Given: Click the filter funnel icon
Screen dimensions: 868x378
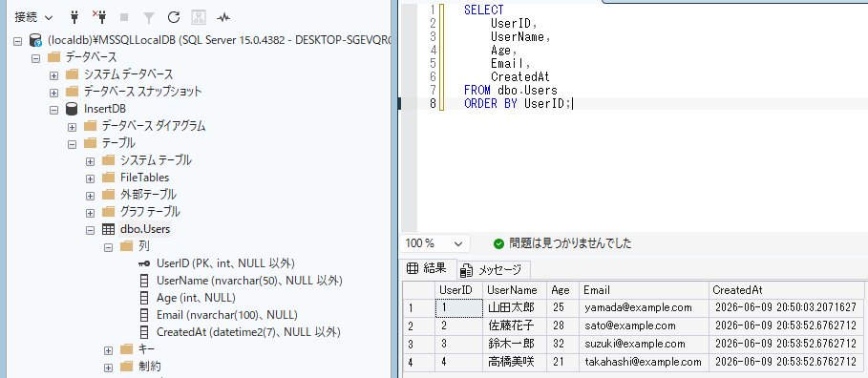Looking at the screenshot, I should pyautogui.click(x=149, y=18).
